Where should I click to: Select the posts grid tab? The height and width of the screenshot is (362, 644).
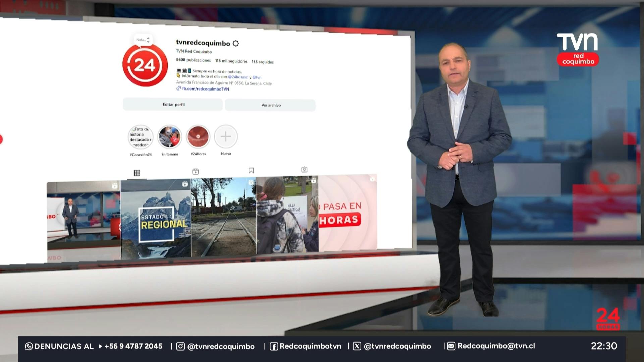click(137, 173)
